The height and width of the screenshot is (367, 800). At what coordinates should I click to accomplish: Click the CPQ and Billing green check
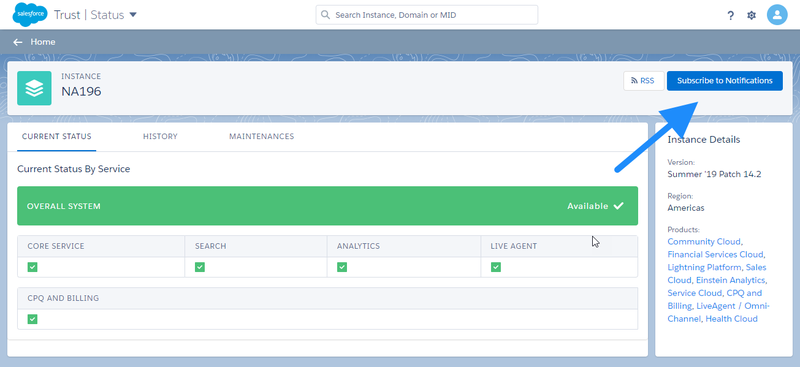pos(33,319)
